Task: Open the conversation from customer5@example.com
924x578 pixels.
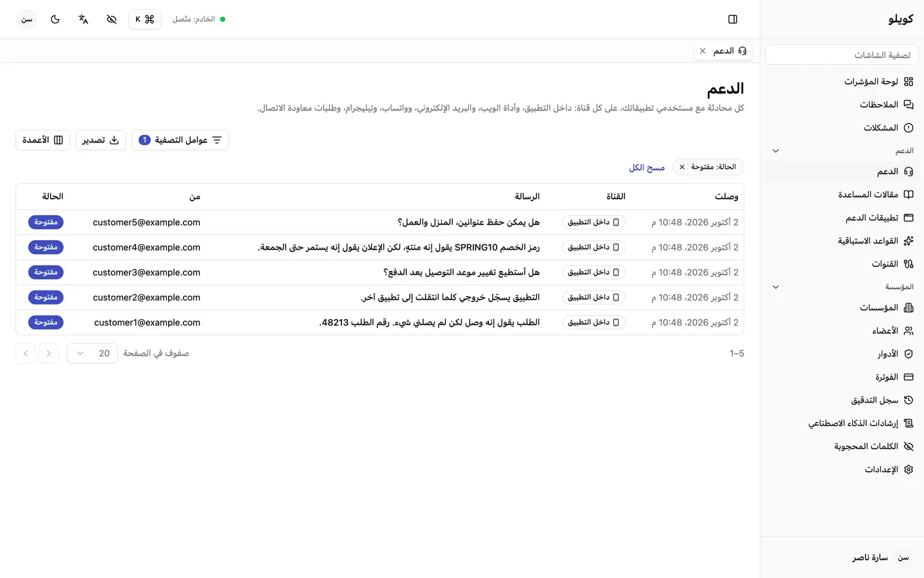Action: tap(380, 222)
